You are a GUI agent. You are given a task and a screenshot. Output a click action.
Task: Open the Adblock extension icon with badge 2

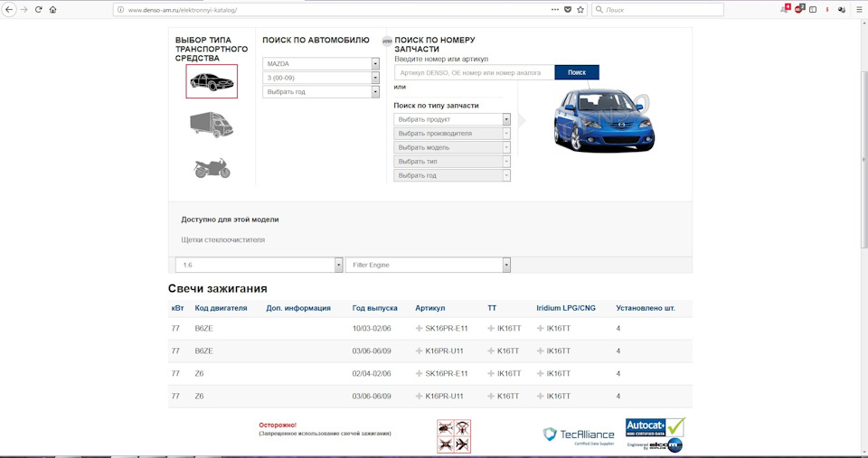click(x=798, y=9)
